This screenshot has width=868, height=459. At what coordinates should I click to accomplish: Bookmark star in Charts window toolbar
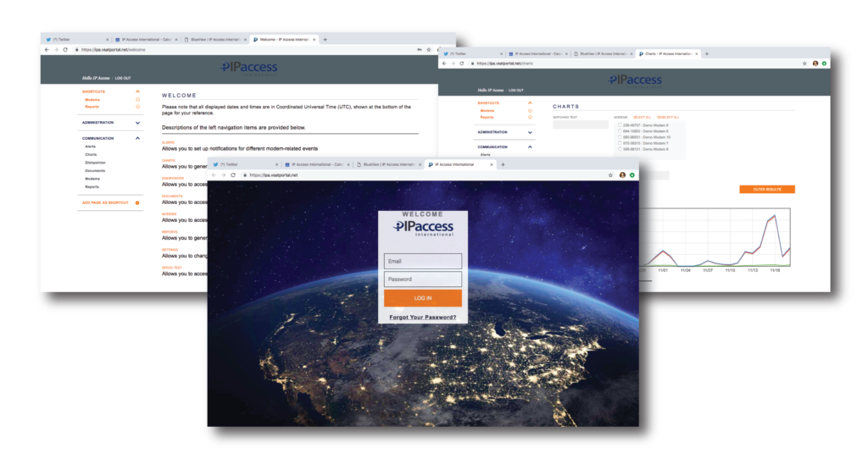click(804, 64)
